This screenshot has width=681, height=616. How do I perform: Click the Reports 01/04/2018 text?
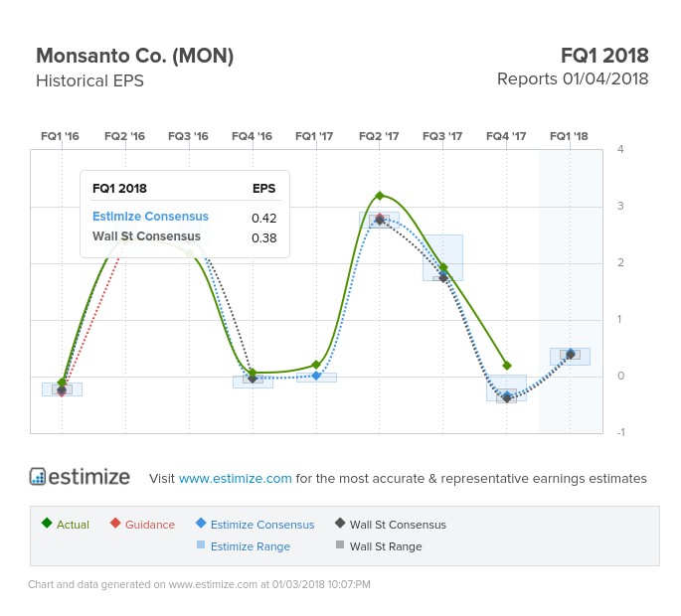click(573, 79)
